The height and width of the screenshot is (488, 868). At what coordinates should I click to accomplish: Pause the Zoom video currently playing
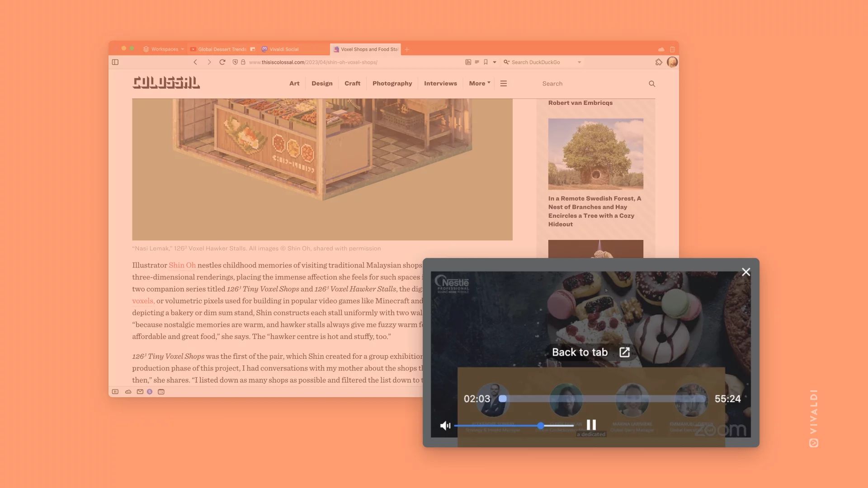(x=591, y=424)
